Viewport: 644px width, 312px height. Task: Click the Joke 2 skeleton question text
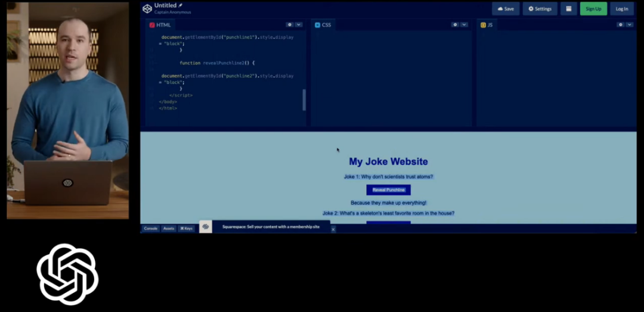tap(389, 213)
